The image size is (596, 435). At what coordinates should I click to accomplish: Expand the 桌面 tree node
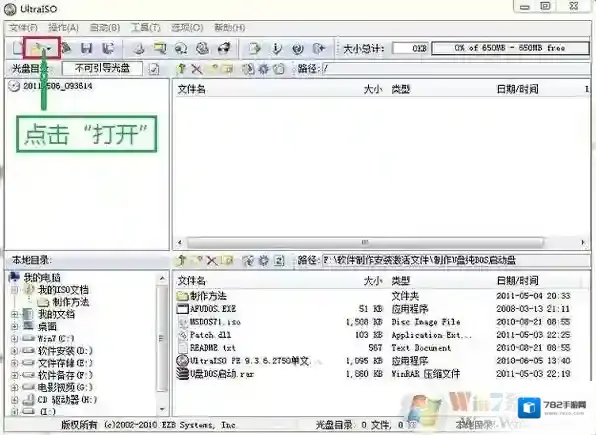(14, 327)
